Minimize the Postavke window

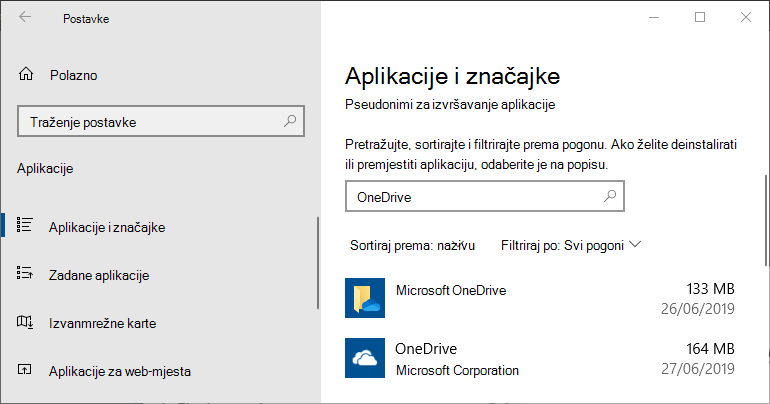tap(654, 17)
